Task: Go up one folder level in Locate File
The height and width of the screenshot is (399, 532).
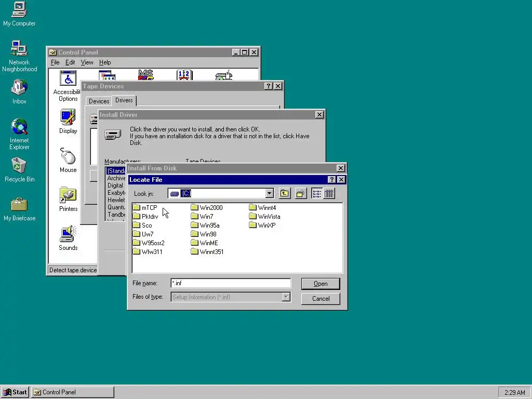Action: pyautogui.click(x=285, y=194)
